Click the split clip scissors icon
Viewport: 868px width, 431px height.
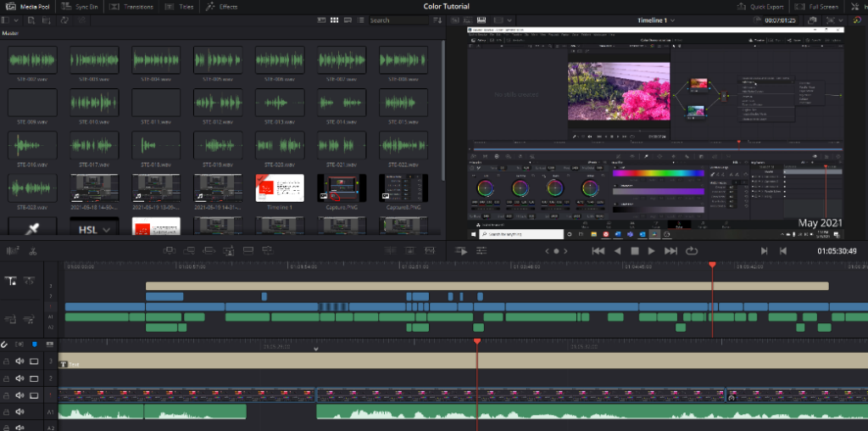(x=33, y=251)
